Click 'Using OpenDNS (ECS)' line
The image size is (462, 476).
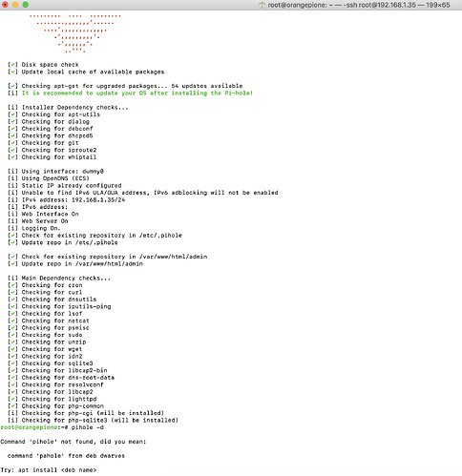pyautogui.click(x=49, y=178)
